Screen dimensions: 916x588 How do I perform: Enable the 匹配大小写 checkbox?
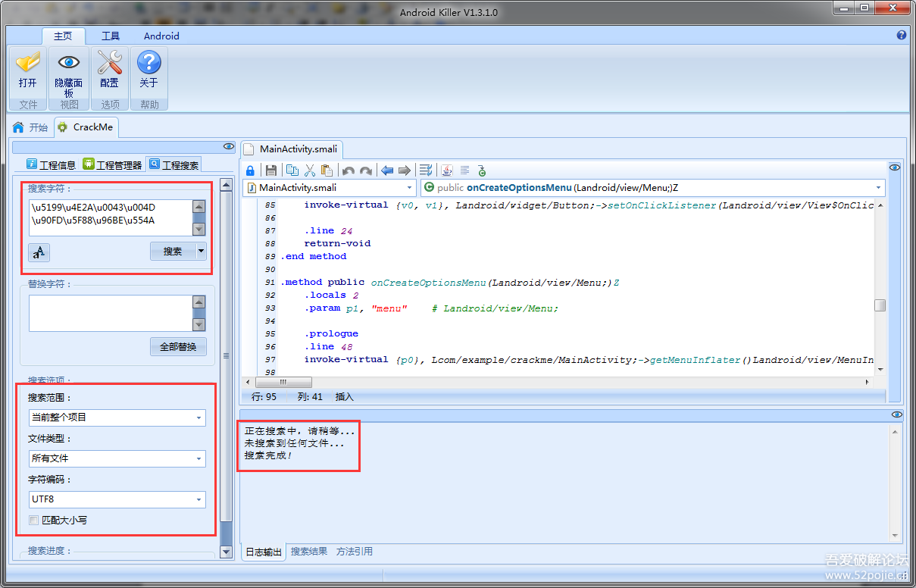click(33, 521)
